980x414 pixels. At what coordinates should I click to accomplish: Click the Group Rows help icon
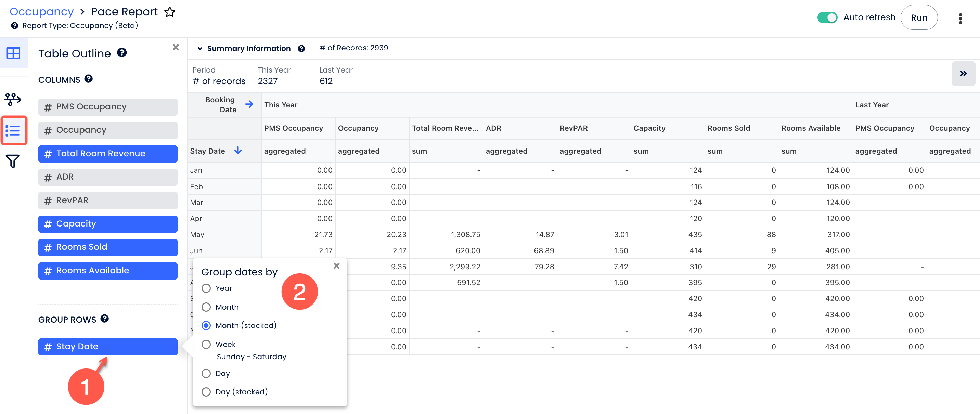[x=105, y=319]
